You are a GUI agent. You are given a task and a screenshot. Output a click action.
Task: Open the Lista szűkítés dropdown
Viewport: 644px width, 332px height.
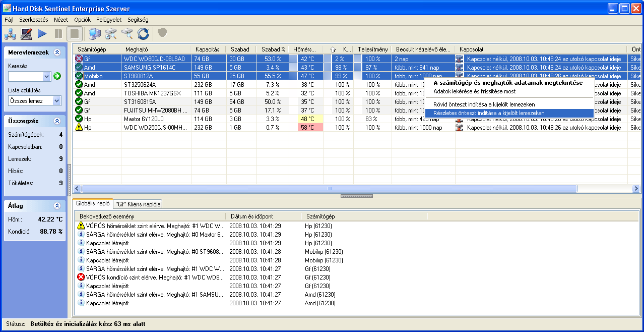pyautogui.click(x=56, y=101)
